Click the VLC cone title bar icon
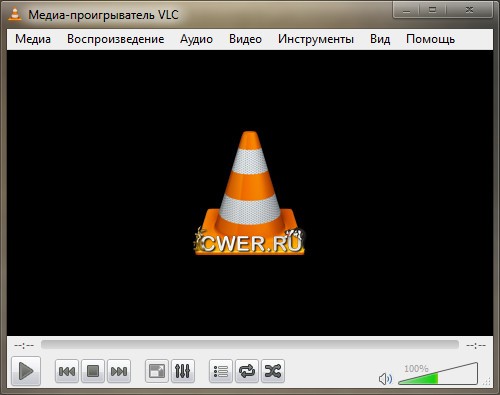The image size is (500, 395). click(15, 14)
